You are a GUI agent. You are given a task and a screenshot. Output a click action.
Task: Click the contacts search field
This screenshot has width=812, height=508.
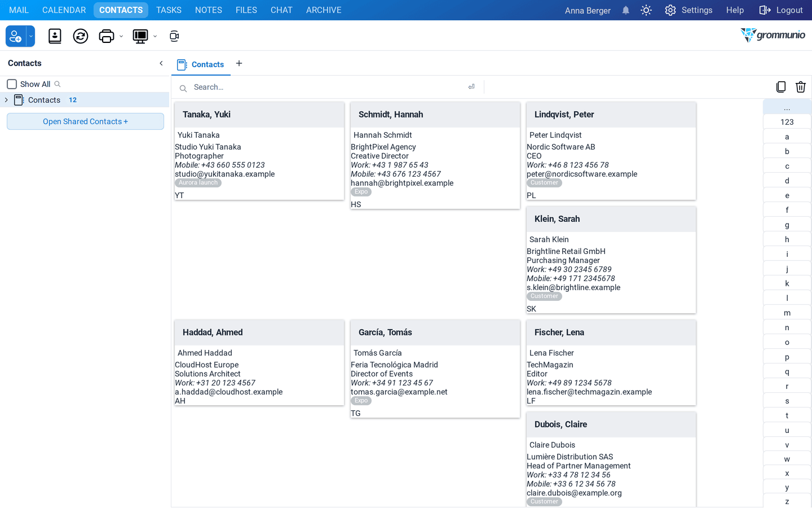327,87
